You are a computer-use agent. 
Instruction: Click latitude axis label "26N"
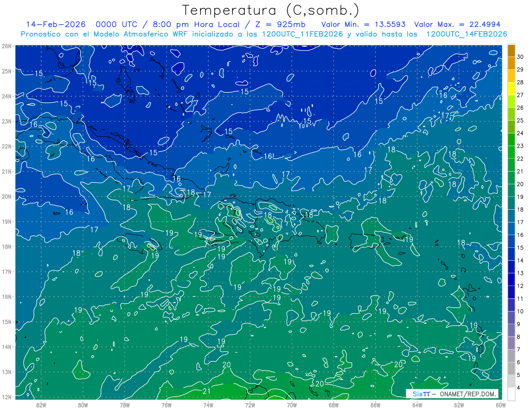pyautogui.click(x=7, y=46)
